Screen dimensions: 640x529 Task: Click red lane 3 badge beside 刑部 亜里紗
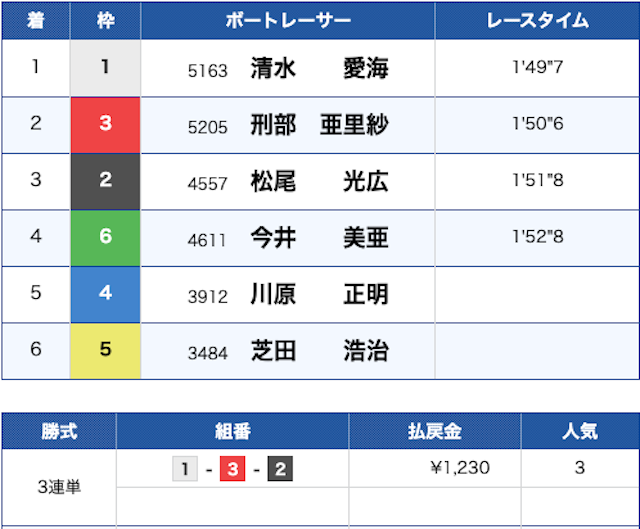pyautogui.click(x=105, y=125)
